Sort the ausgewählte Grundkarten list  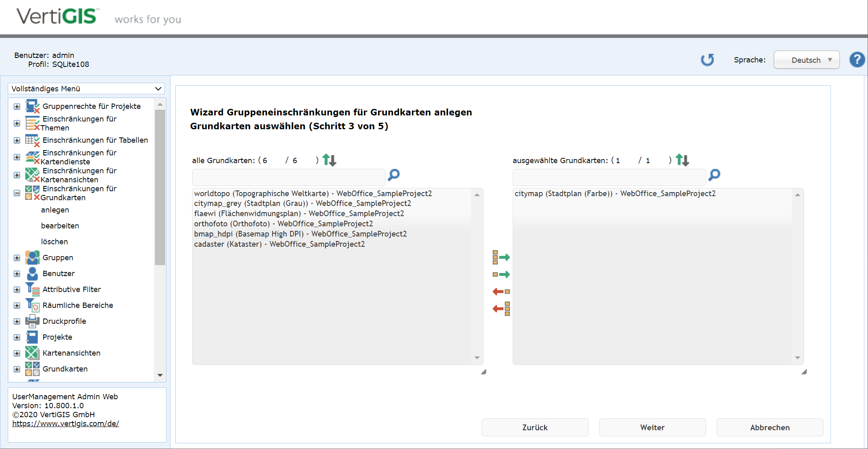[x=682, y=160]
